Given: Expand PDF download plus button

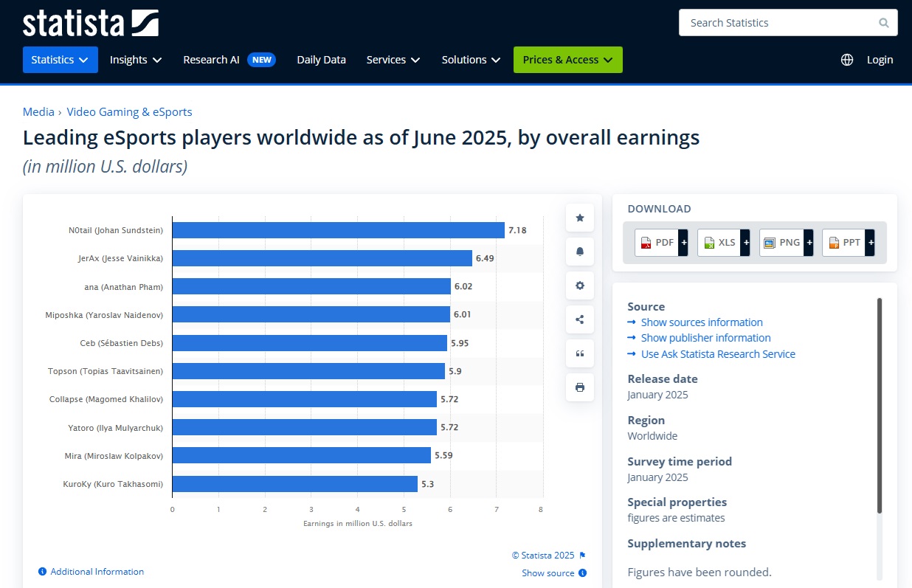Looking at the screenshot, I should [683, 243].
